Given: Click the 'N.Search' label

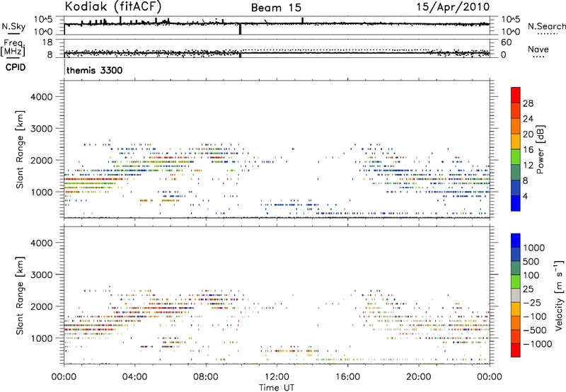Looking at the screenshot, I should click(546, 26).
